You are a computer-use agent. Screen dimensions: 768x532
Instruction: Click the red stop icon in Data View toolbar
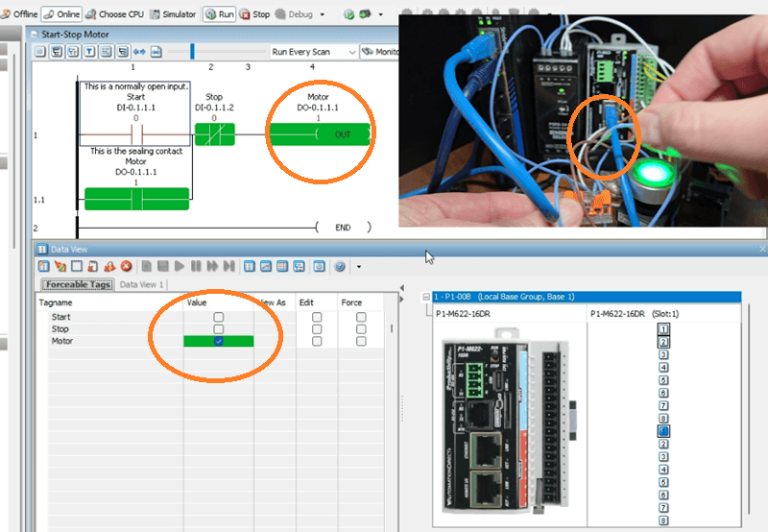pyautogui.click(x=126, y=266)
